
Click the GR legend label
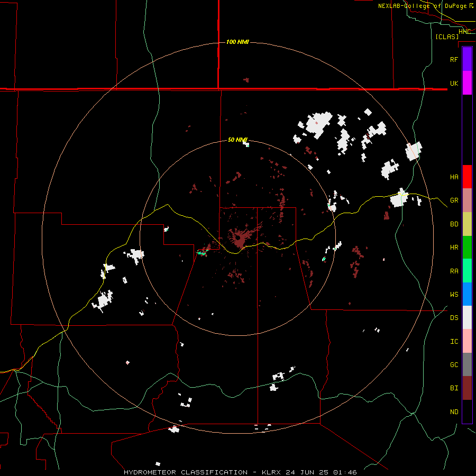click(454, 200)
